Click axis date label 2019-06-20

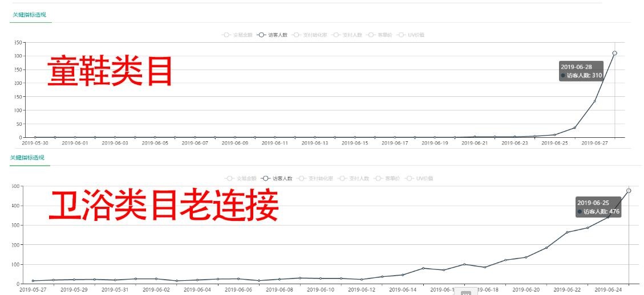pyautogui.click(x=526, y=289)
